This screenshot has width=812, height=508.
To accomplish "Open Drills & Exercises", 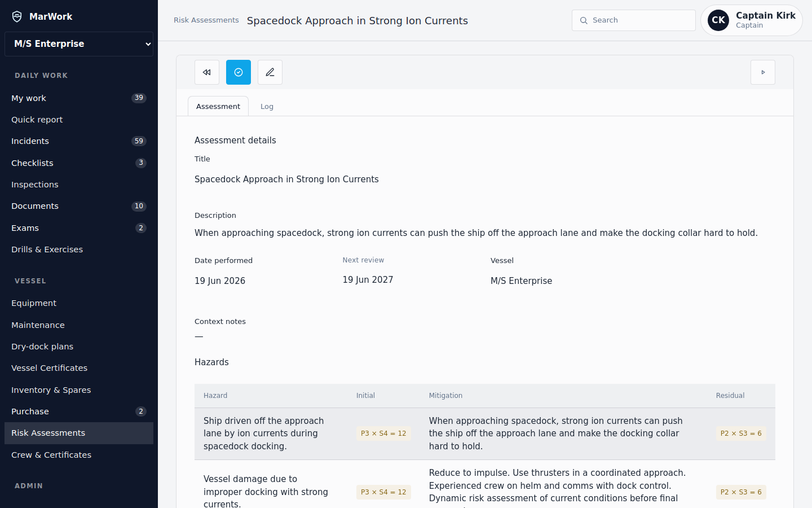I will 79,249.
